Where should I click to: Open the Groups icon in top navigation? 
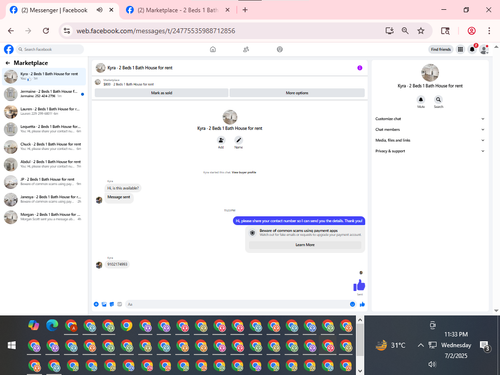[280, 49]
